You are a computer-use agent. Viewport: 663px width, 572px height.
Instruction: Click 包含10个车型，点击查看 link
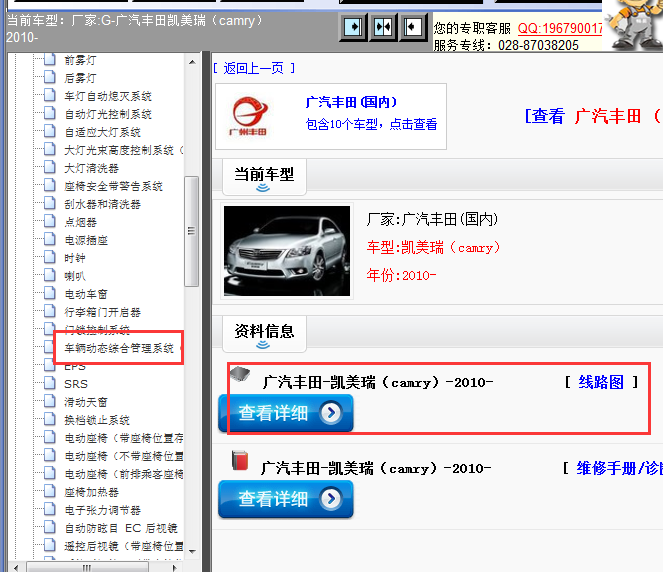click(371, 124)
